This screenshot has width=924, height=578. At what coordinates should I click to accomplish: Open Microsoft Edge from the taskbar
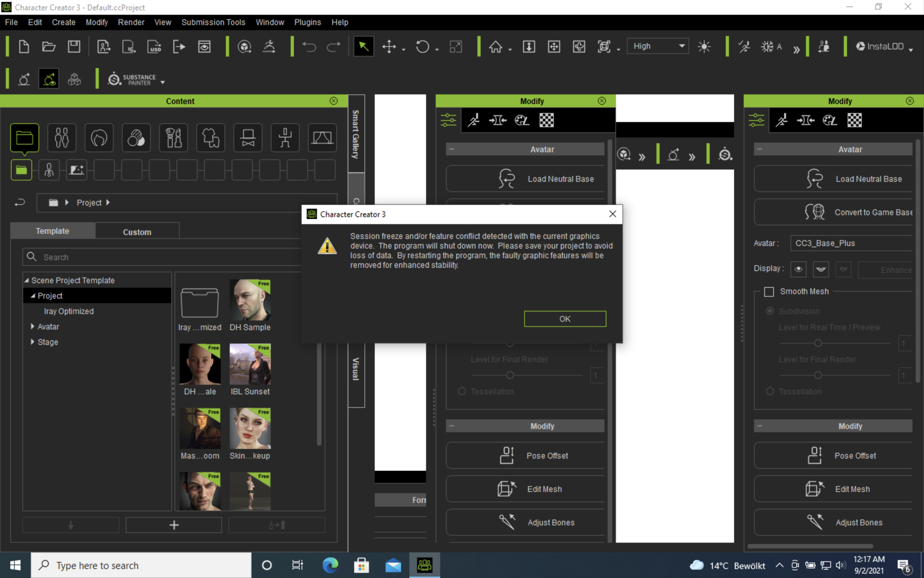coord(330,565)
